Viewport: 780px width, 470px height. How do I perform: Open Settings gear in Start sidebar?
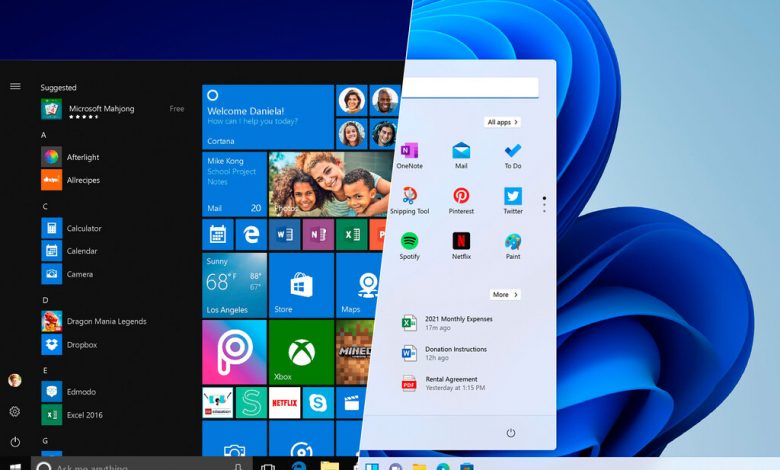15,411
